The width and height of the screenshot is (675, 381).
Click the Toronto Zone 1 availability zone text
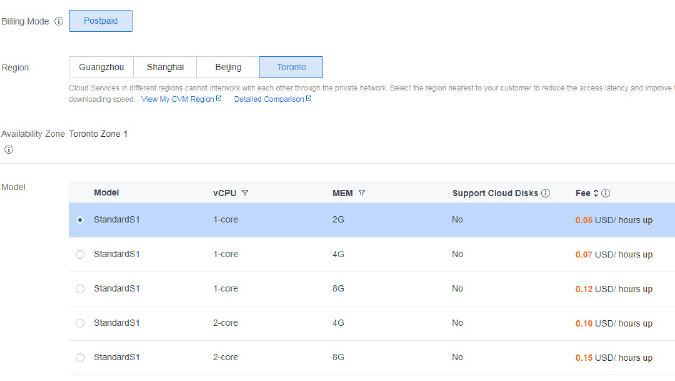pos(98,134)
